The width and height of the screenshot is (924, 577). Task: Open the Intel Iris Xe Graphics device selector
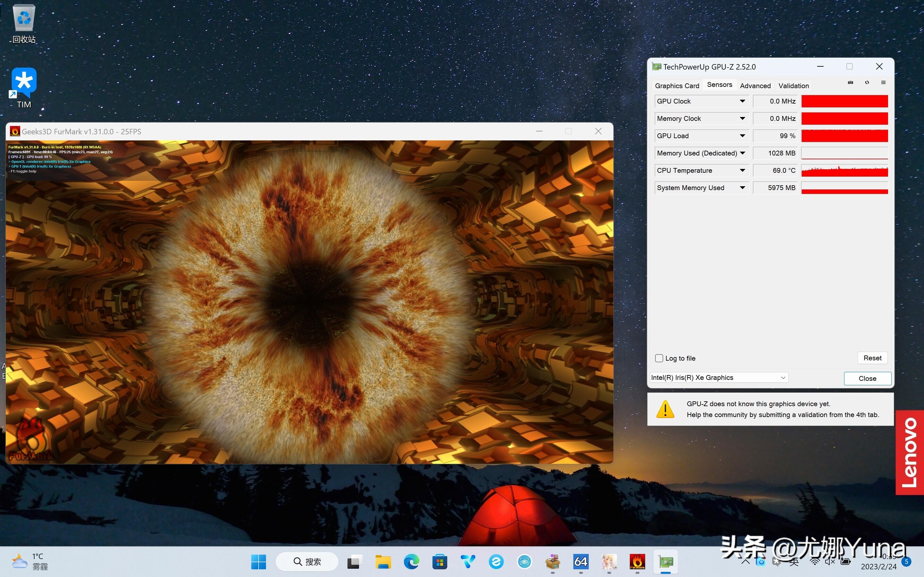[719, 377]
